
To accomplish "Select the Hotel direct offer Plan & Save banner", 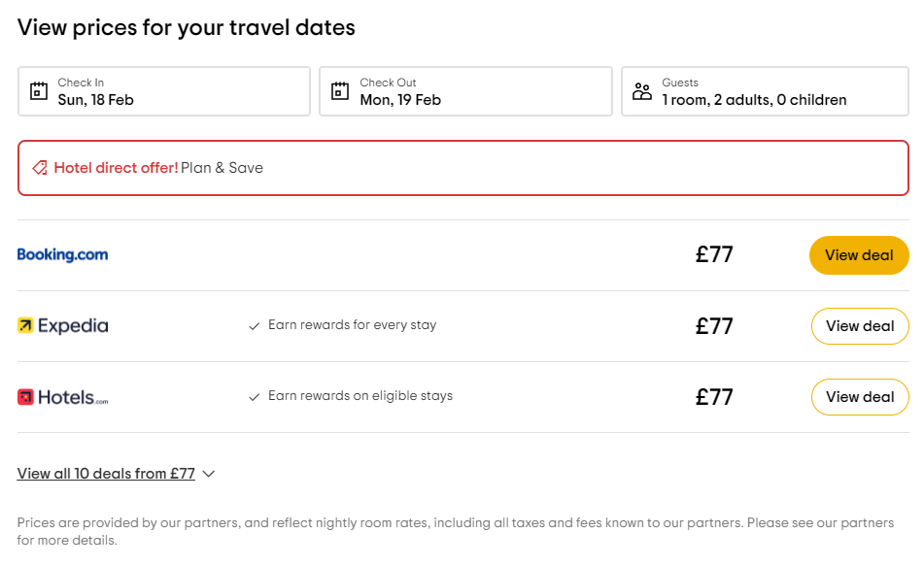I will (x=462, y=168).
